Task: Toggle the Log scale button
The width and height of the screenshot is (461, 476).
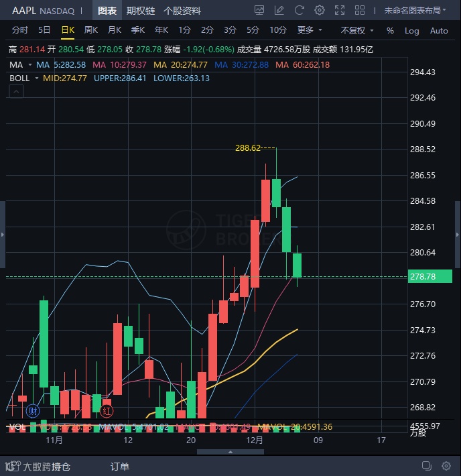Action: coord(412,31)
